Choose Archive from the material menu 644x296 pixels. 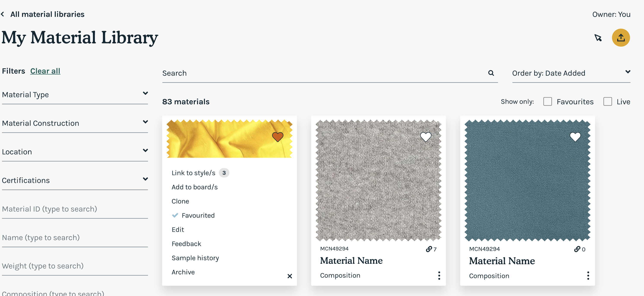pyautogui.click(x=183, y=272)
